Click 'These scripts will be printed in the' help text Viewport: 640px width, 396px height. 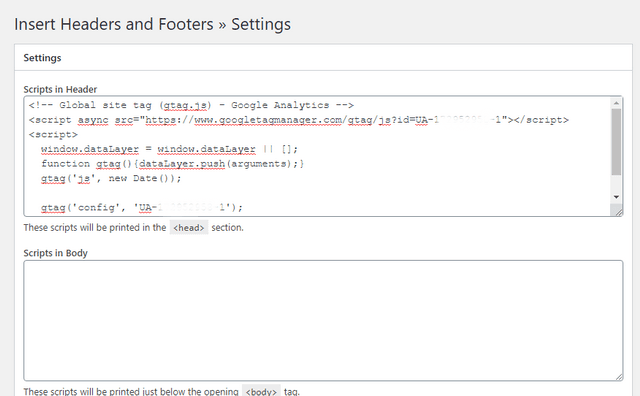[95, 227]
